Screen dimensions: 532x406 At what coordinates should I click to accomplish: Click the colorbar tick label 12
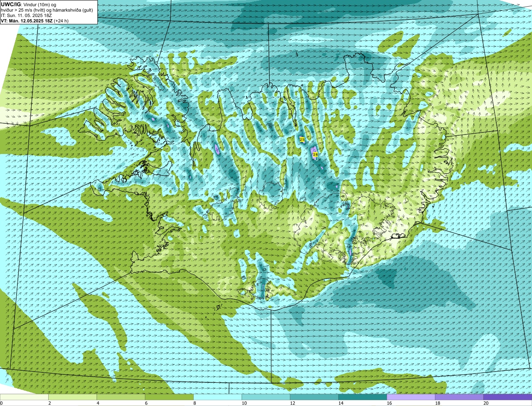pos(292,403)
